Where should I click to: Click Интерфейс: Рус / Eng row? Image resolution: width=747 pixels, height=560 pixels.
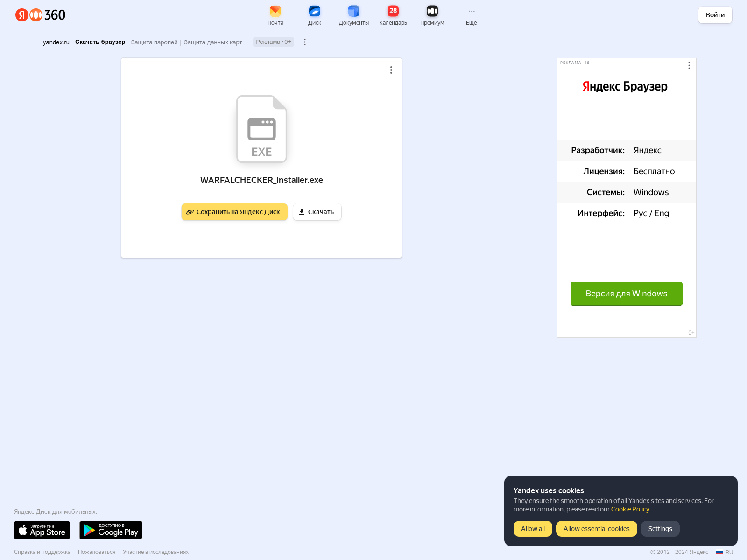(x=627, y=213)
